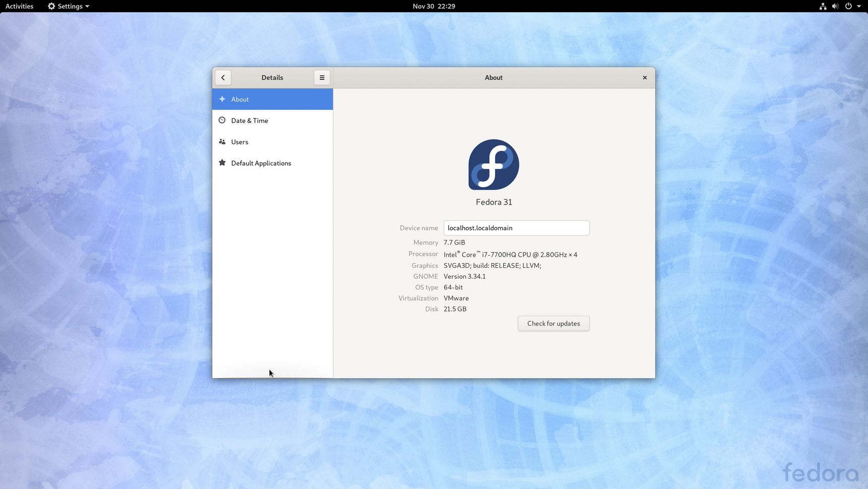The height and width of the screenshot is (489, 868).
Task: Click the Fedora 31 label
Action: 494,202
